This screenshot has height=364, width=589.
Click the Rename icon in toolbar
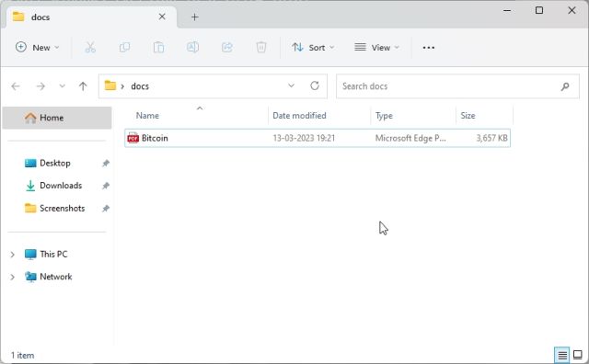pyautogui.click(x=192, y=47)
